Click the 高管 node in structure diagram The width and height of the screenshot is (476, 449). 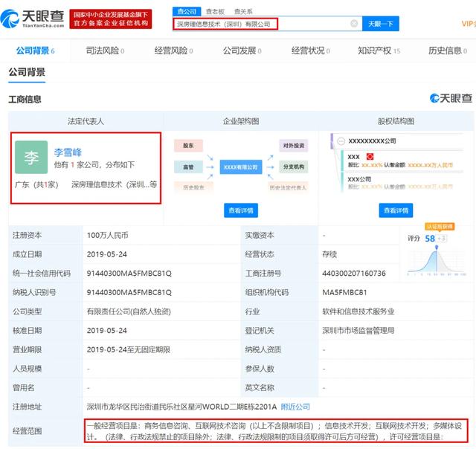tap(188, 167)
